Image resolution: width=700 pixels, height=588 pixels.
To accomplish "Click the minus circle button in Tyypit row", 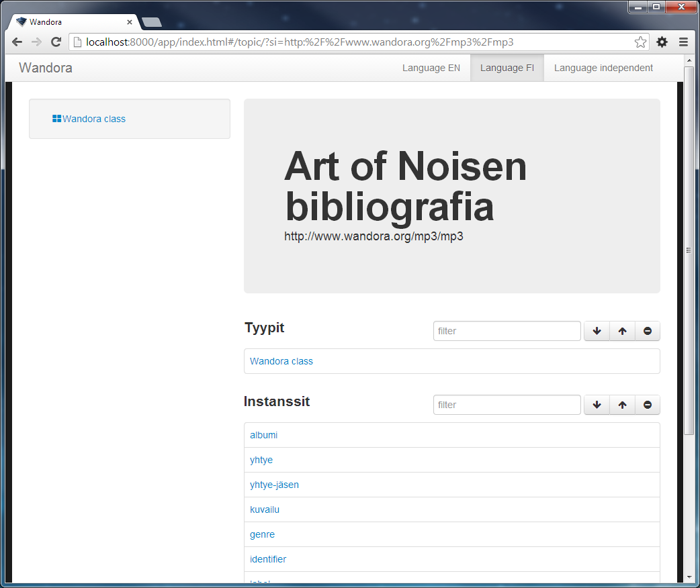I will 647,331.
